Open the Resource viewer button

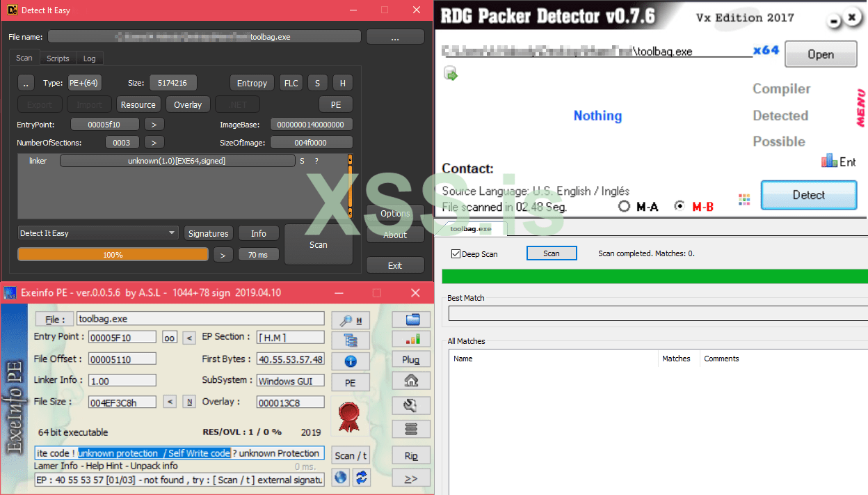138,104
